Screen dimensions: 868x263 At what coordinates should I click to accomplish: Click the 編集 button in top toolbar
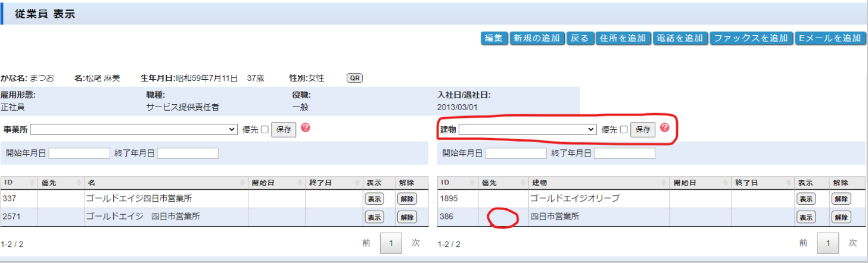493,38
